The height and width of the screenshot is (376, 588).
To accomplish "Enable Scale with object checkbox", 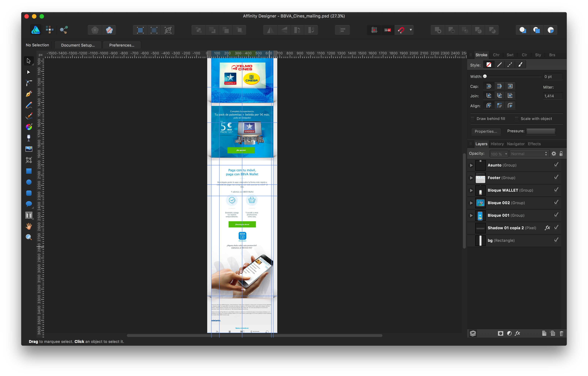I will [x=516, y=119].
